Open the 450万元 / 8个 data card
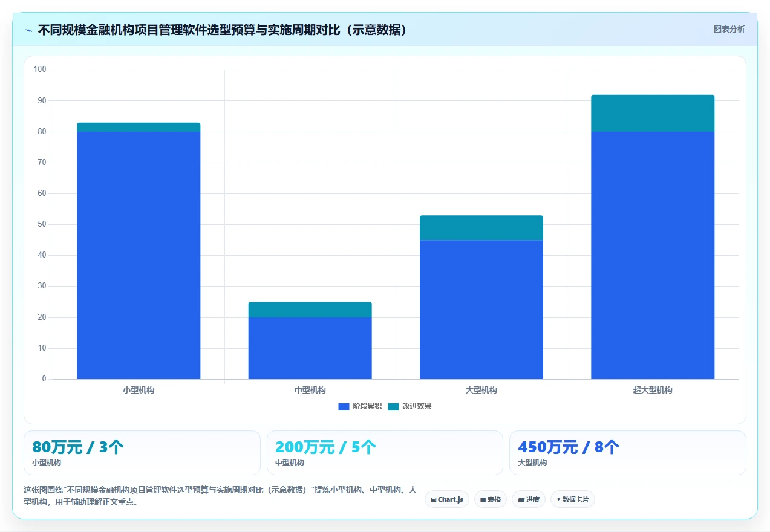This screenshot has height=532, width=770. click(x=628, y=453)
